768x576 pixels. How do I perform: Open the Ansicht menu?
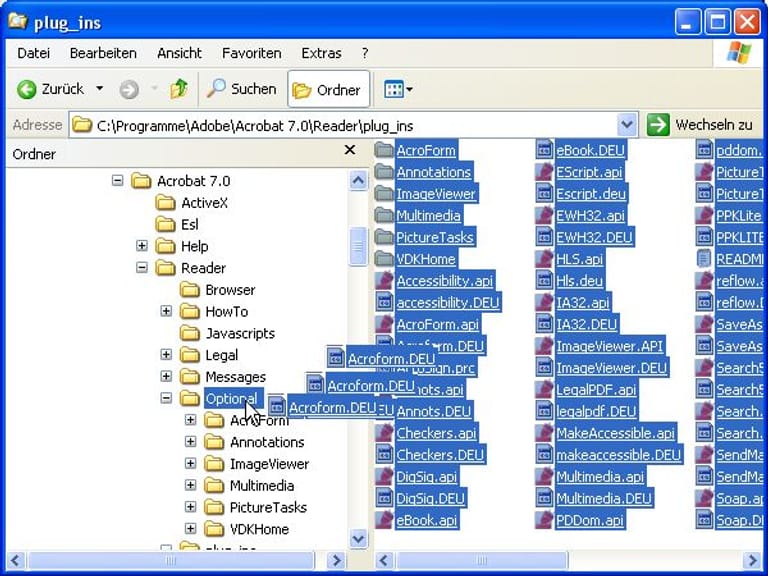pyautogui.click(x=179, y=53)
